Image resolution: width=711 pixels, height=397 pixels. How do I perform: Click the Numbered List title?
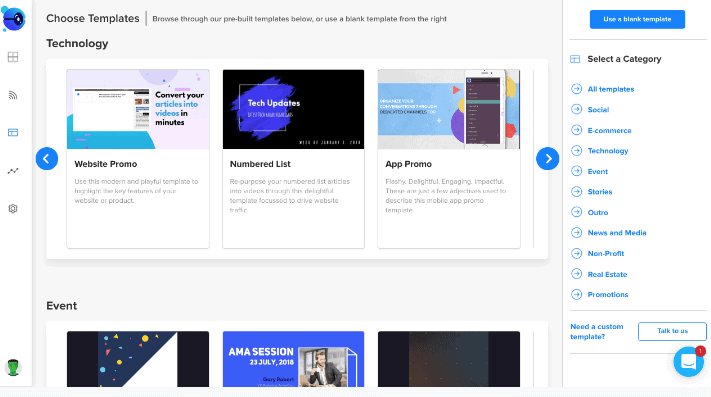pyautogui.click(x=260, y=164)
